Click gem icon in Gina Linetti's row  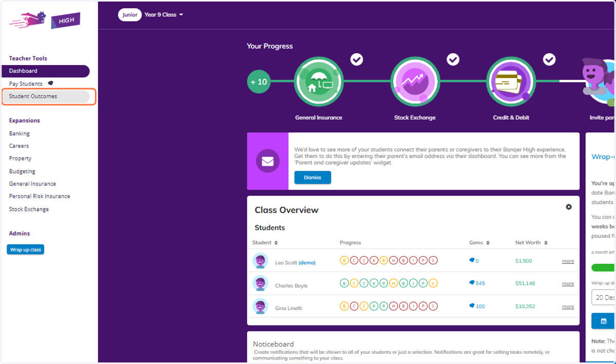(x=472, y=306)
